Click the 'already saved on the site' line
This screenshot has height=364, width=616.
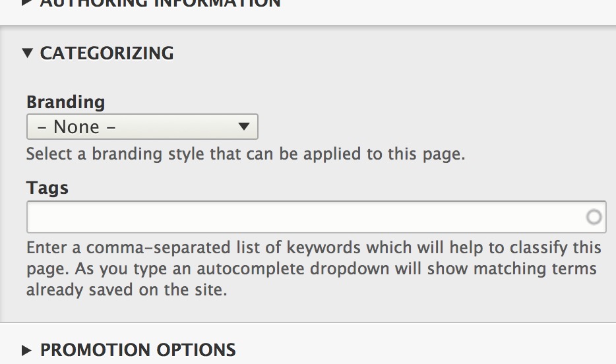click(127, 289)
